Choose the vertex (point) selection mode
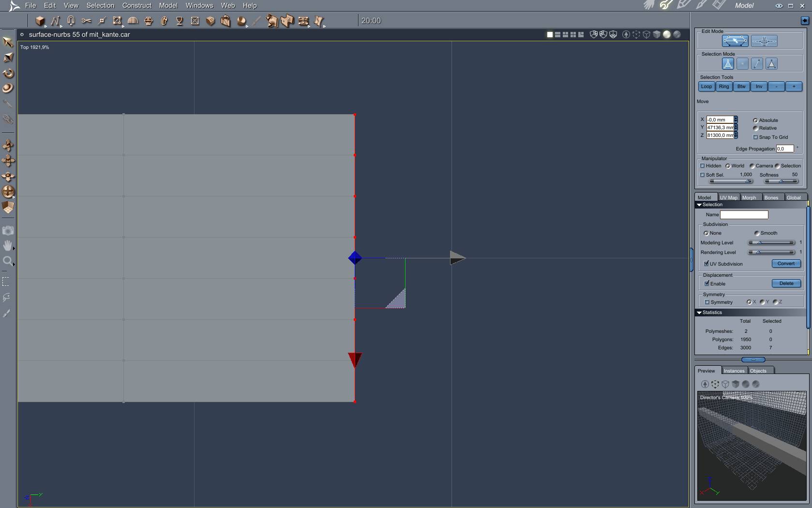Viewport: 812px width, 508px height. point(742,63)
